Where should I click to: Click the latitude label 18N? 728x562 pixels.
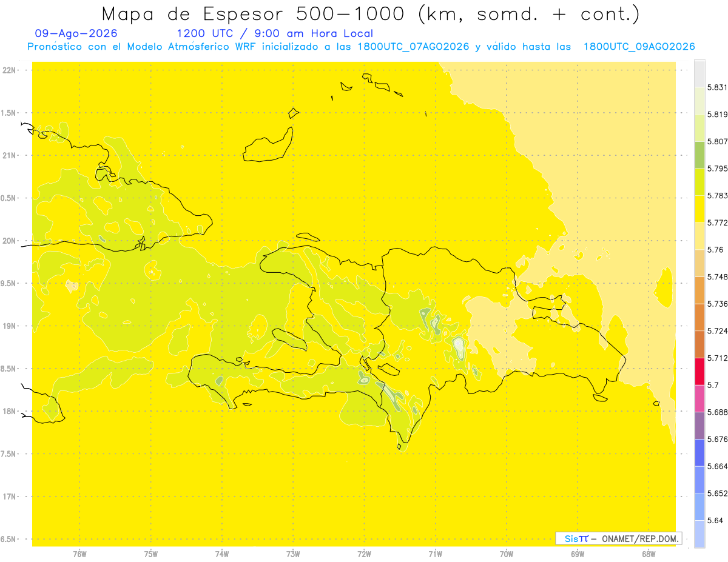[8, 411]
